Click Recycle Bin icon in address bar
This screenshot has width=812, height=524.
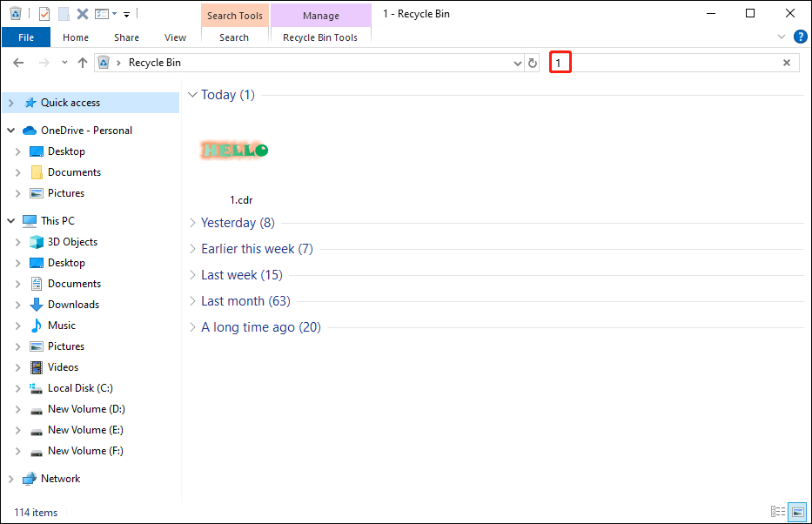click(104, 63)
